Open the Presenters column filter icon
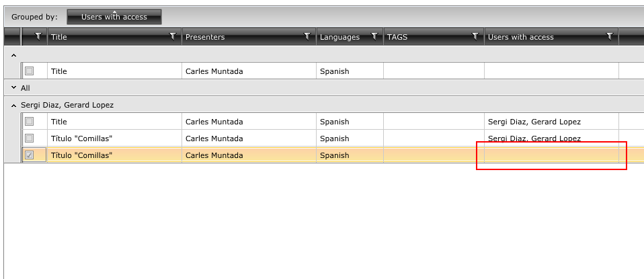The height and width of the screenshot is (279, 644). 307,36
